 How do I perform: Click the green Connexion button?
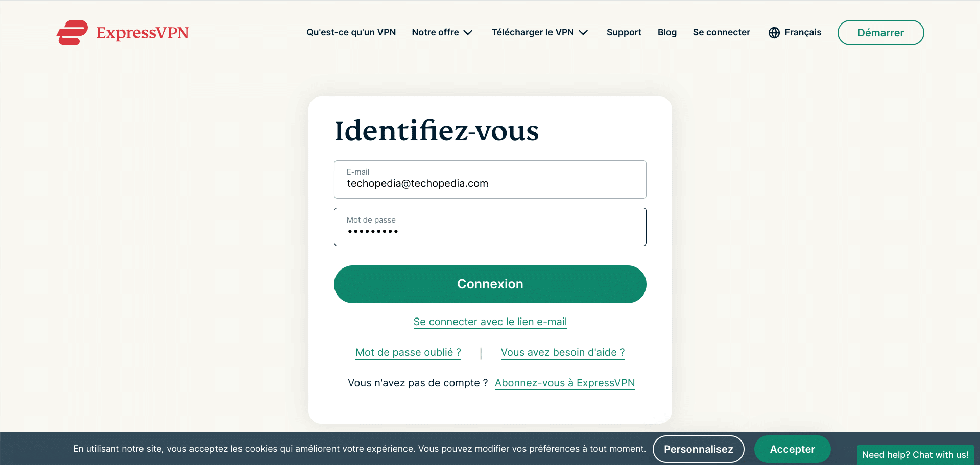tap(490, 284)
